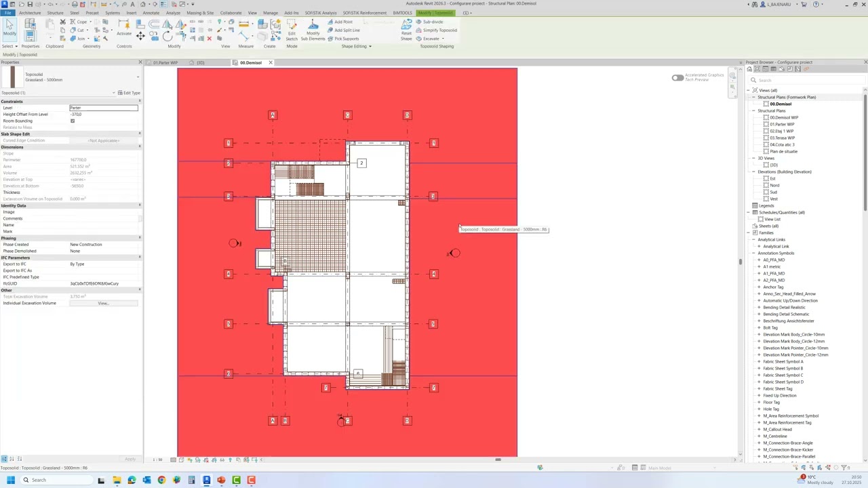Open the File menu
Image resolution: width=868 pixels, height=488 pixels.
click(x=7, y=13)
